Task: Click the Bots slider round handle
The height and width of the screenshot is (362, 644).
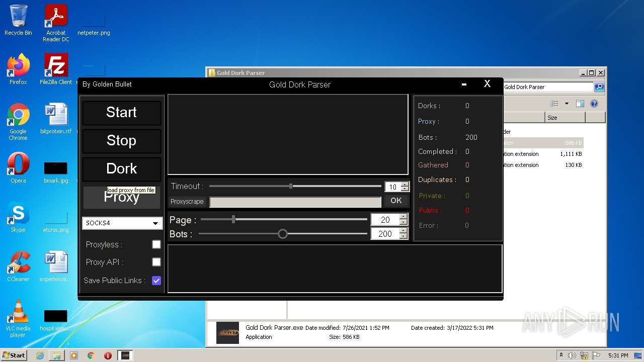Action: (283, 234)
